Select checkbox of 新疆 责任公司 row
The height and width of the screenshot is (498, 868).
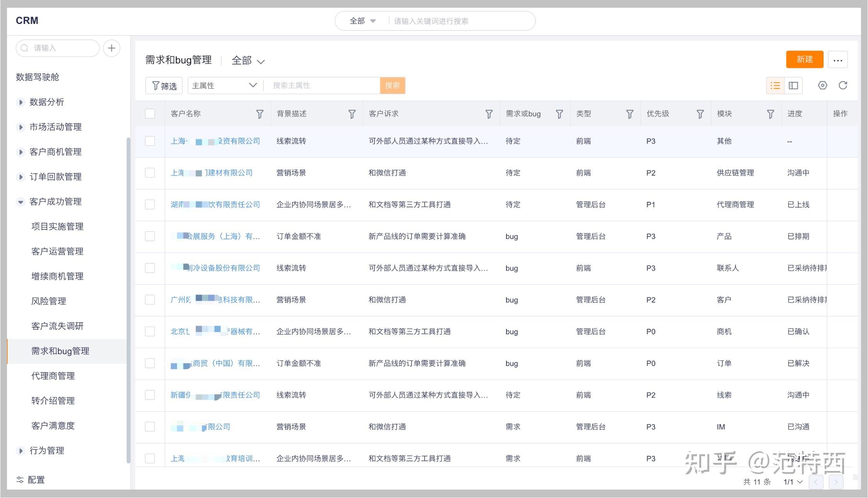[150, 395]
